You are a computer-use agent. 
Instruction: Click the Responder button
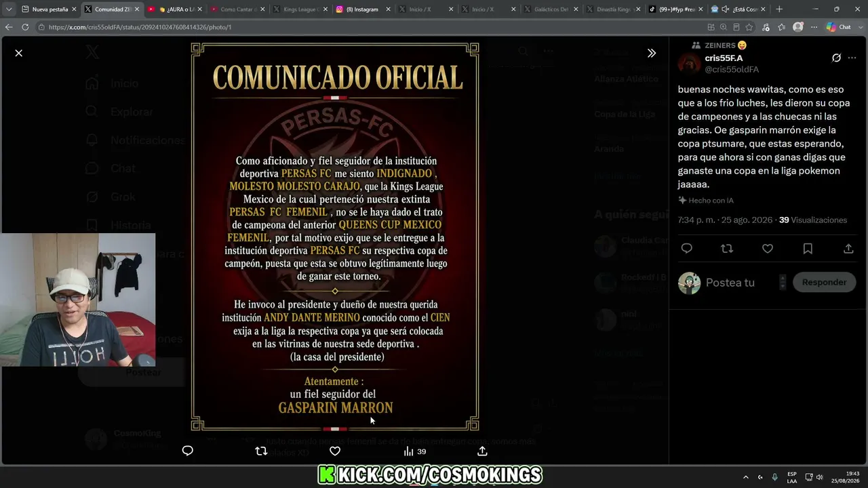click(824, 282)
